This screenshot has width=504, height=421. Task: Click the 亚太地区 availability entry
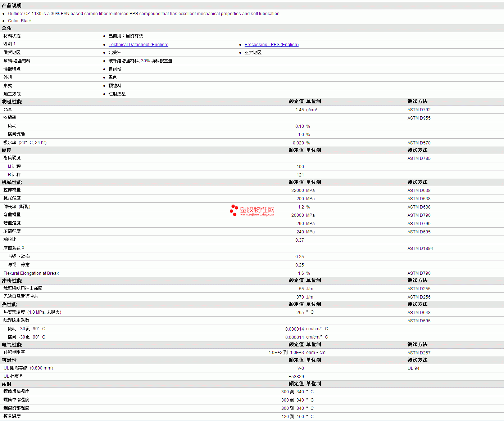click(253, 53)
